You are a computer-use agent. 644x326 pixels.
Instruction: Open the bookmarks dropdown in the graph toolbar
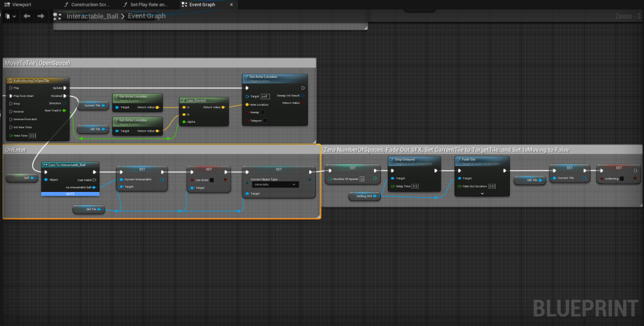(9, 16)
